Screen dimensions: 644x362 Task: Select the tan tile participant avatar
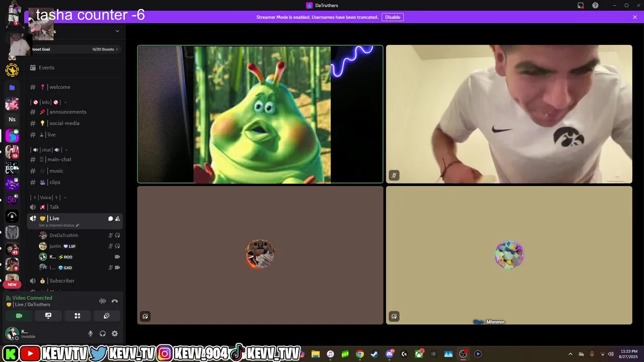point(509,255)
